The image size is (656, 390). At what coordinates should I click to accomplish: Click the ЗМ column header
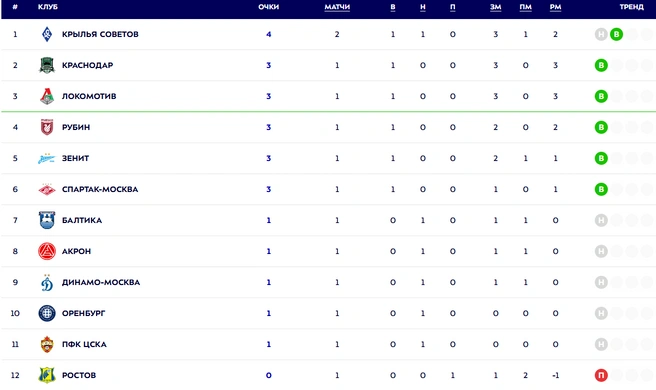point(496,7)
